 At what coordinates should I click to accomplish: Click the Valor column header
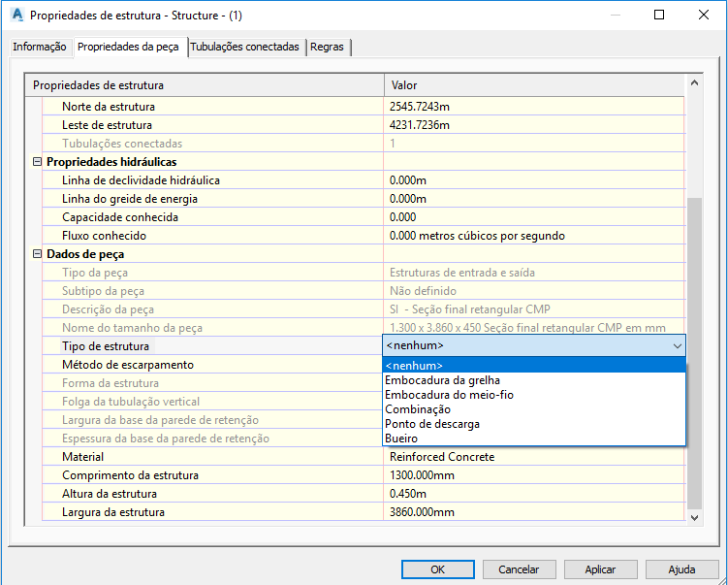click(x=534, y=85)
